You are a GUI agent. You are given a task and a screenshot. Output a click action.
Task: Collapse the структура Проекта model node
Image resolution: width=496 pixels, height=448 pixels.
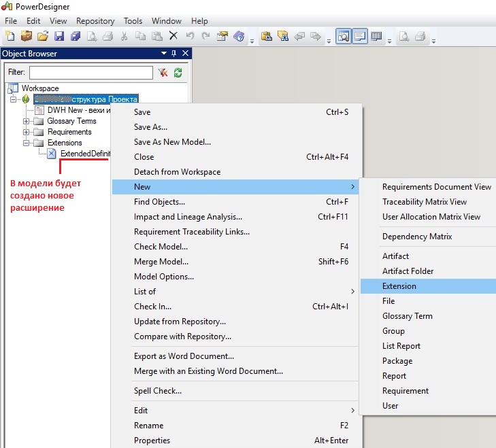tap(13, 99)
